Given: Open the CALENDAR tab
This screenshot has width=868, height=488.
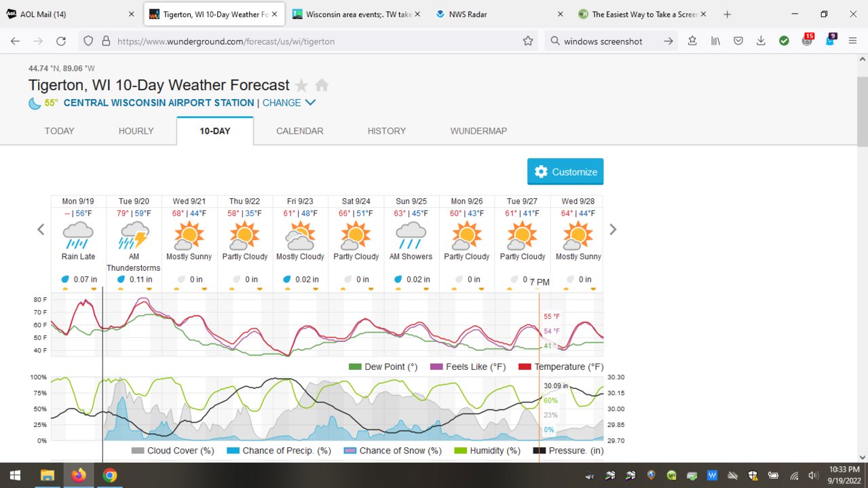Looking at the screenshot, I should (300, 131).
